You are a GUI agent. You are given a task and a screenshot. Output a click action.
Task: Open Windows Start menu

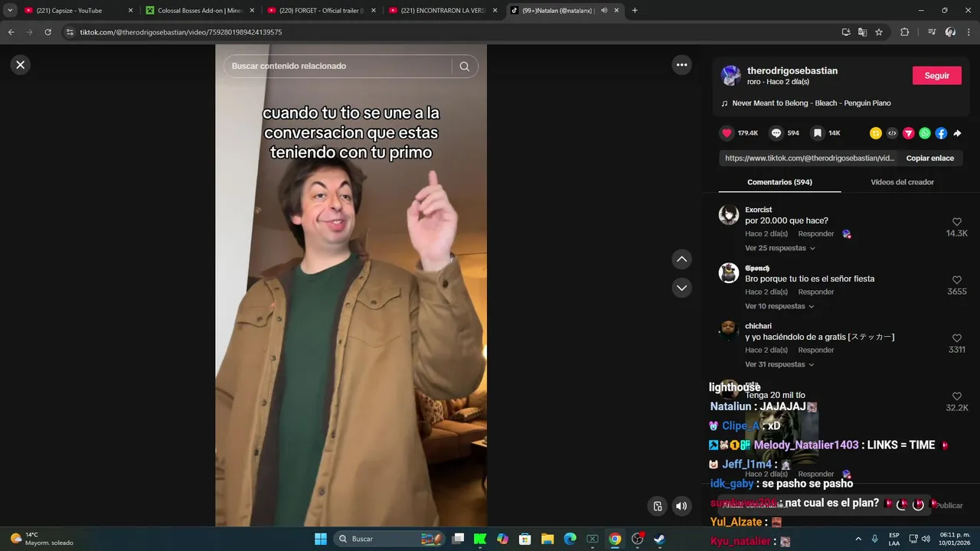click(x=321, y=539)
